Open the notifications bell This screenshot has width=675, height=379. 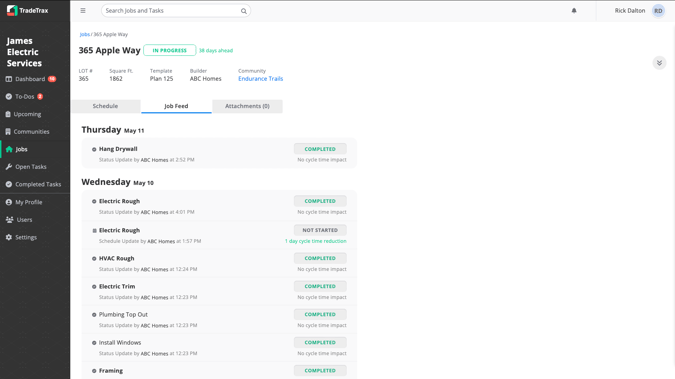[574, 11]
